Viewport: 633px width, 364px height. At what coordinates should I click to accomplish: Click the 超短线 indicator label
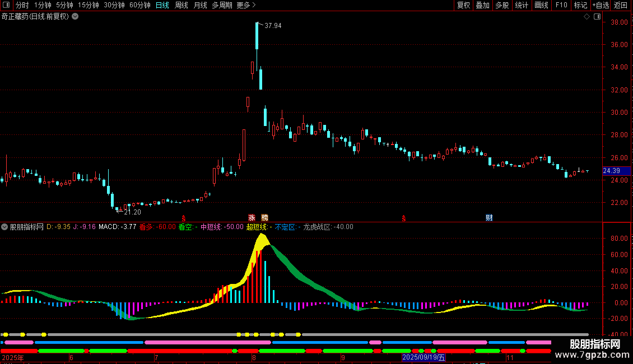(x=257, y=227)
